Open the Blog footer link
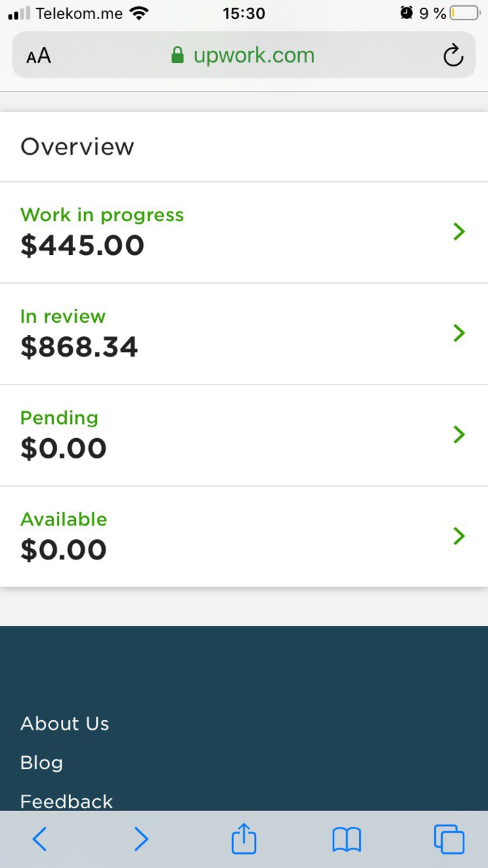This screenshot has height=868, width=488. click(41, 763)
